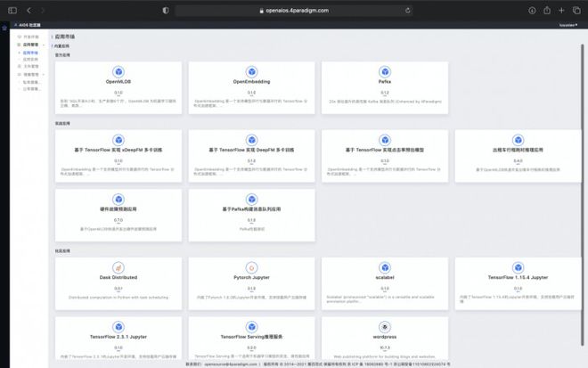Open the topmost sidebar menu item

pyautogui.click(x=29, y=37)
